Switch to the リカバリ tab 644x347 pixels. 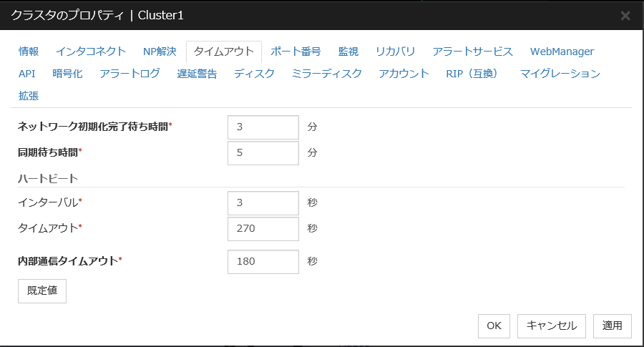pyautogui.click(x=395, y=52)
